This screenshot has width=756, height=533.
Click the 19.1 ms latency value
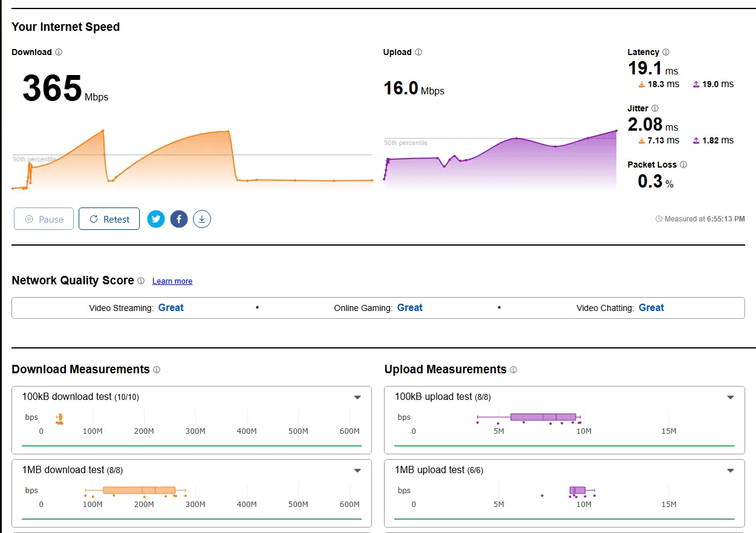coord(653,68)
